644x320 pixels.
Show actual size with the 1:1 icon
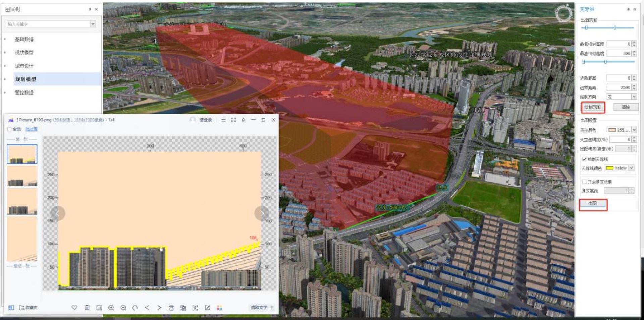click(99, 308)
